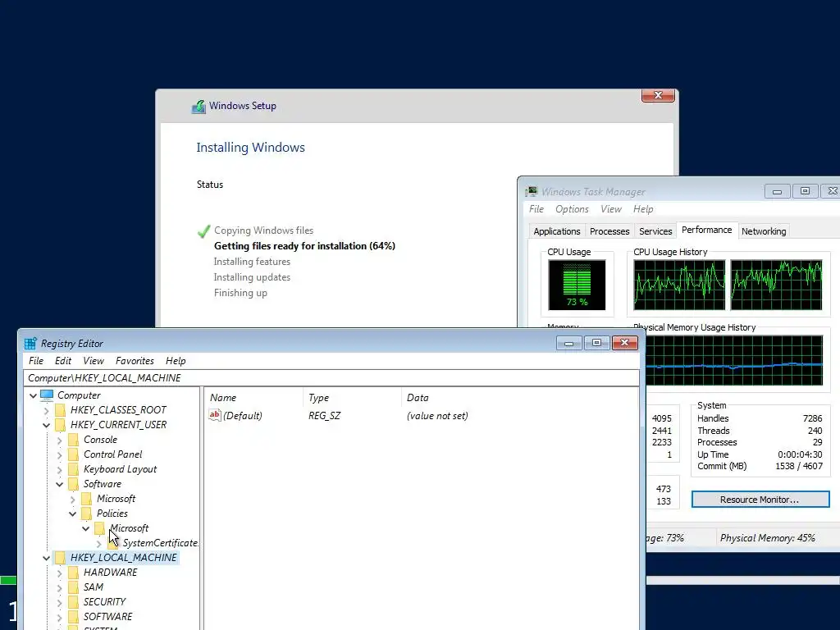The image size is (840, 630).
Task: Click the '(value not set)' data cell
Action: [437, 416]
